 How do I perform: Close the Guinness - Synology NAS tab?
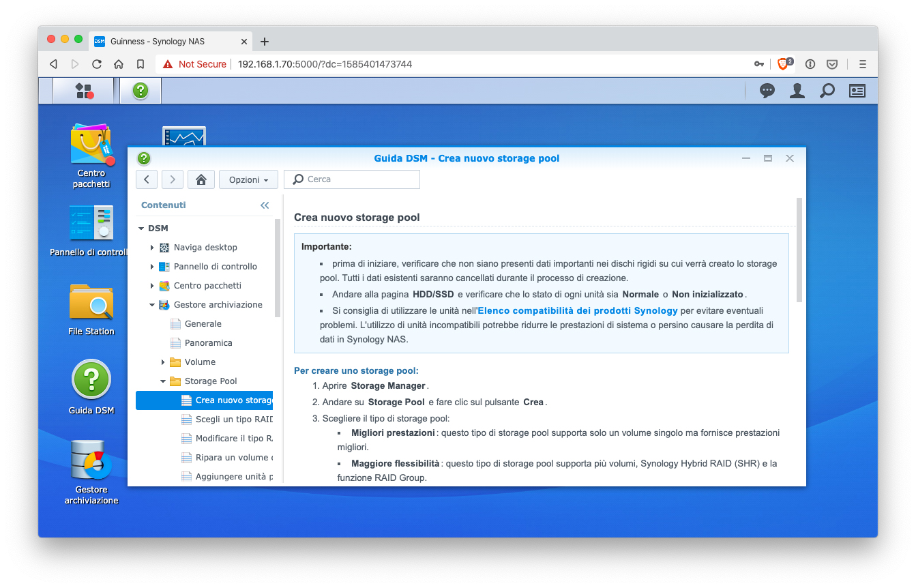coord(244,42)
